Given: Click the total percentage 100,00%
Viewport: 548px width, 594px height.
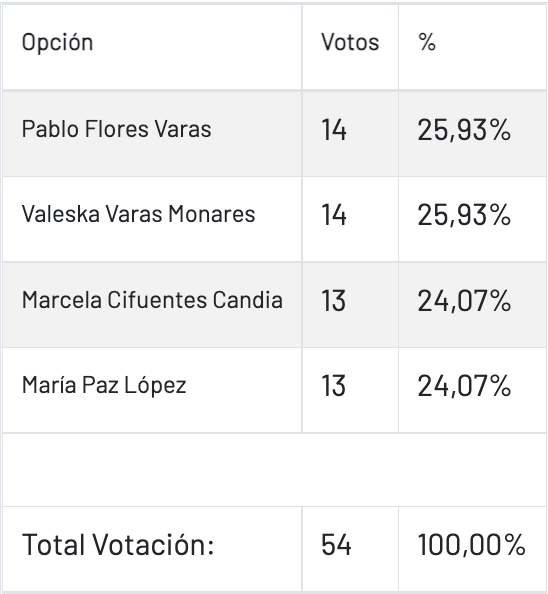Looking at the screenshot, I should click(471, 546).
